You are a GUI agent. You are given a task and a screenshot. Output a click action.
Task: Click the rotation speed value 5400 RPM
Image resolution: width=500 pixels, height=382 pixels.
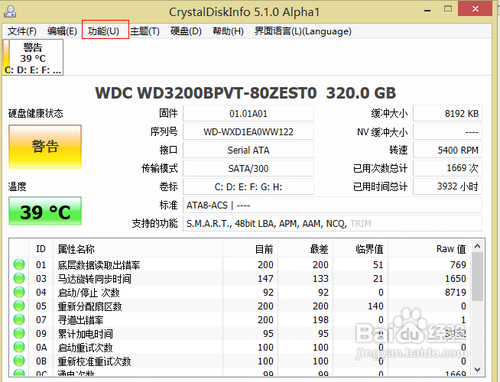(448, 150)
